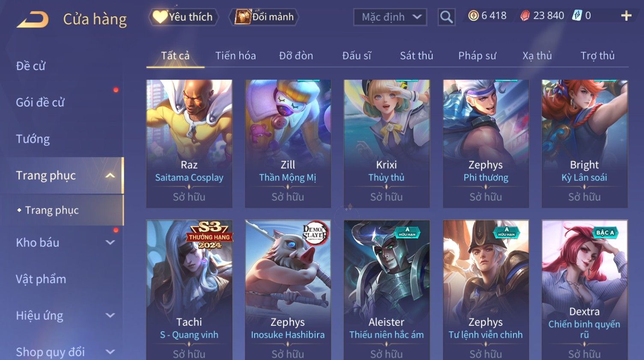Tap the gold coin icon
This screenshot has width=644, height=360.
[x=473, y=16]
